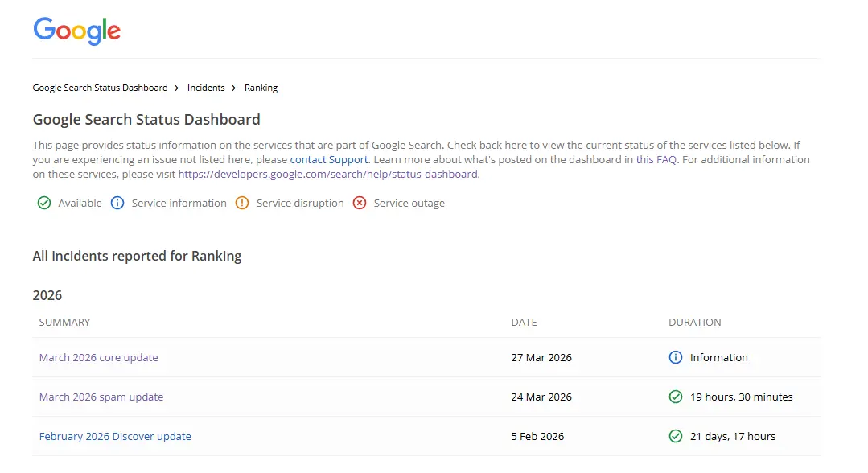
Task: Open this FAQ link
Action: [x=653, y=159]
